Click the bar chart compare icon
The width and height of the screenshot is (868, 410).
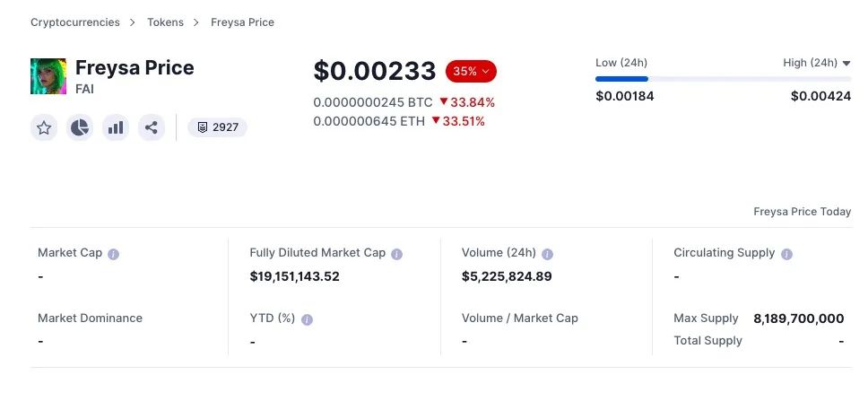coord(116,127)
